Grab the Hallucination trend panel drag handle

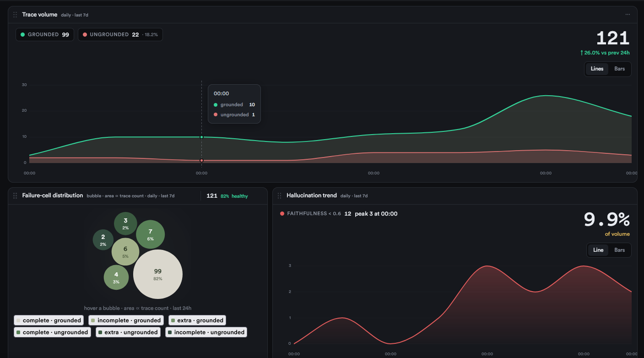(x=280, y=195)
